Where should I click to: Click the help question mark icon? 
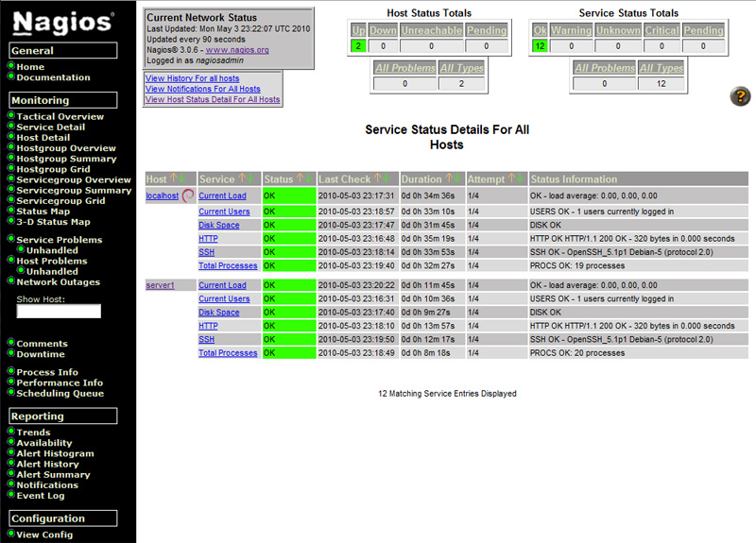(740, 96)
